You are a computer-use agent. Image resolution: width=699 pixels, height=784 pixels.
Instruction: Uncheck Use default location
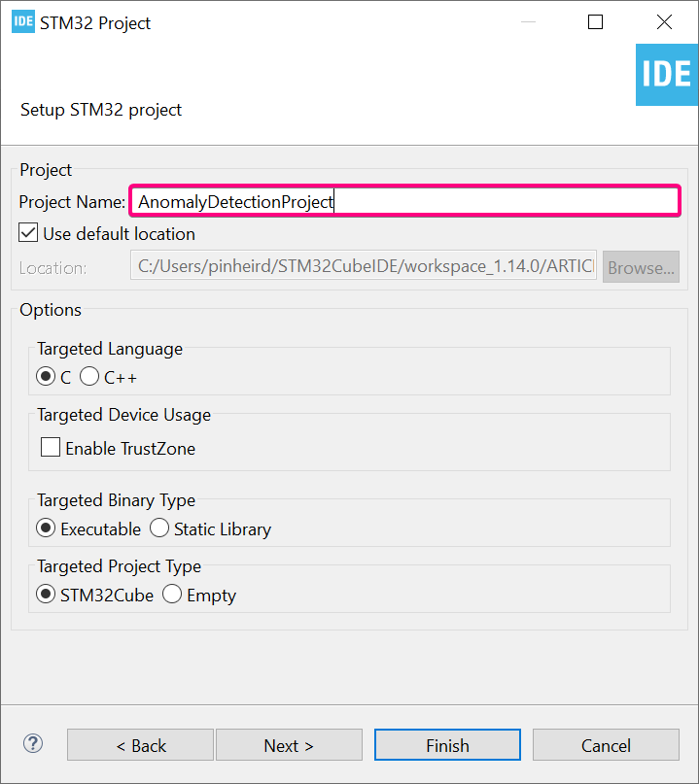(28, 234)
